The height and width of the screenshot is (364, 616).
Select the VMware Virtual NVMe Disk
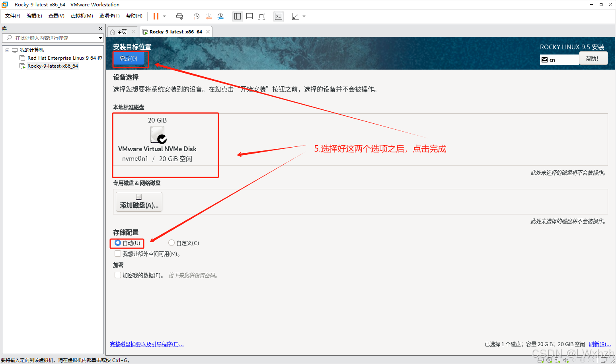157,140
